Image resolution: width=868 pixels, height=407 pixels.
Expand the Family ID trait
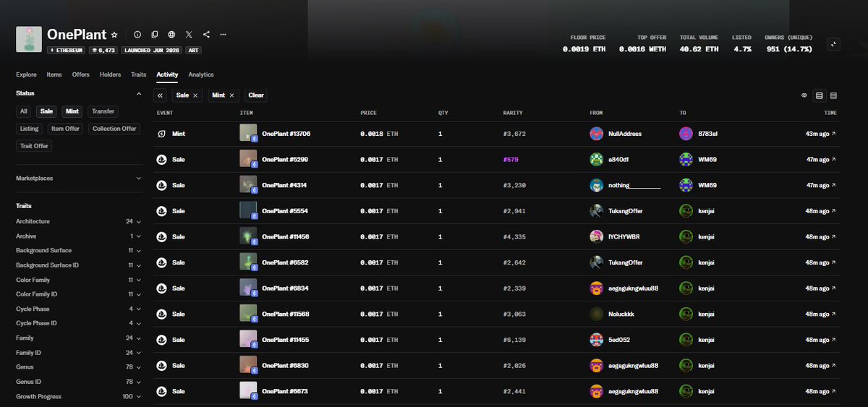[78, 353]
